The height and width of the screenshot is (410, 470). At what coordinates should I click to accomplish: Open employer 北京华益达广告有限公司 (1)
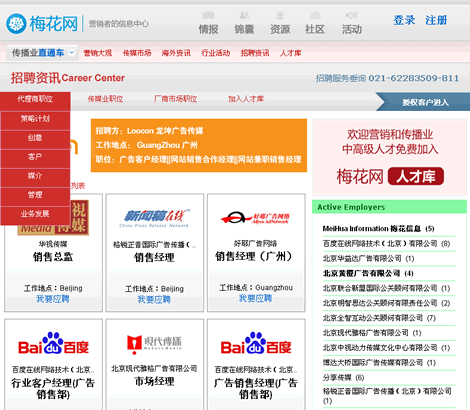pos(368,258)
